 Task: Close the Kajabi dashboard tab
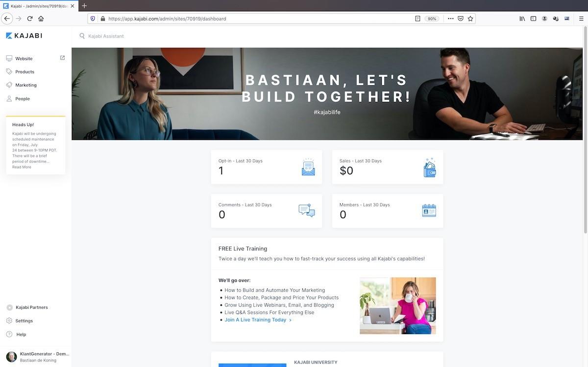73,6
